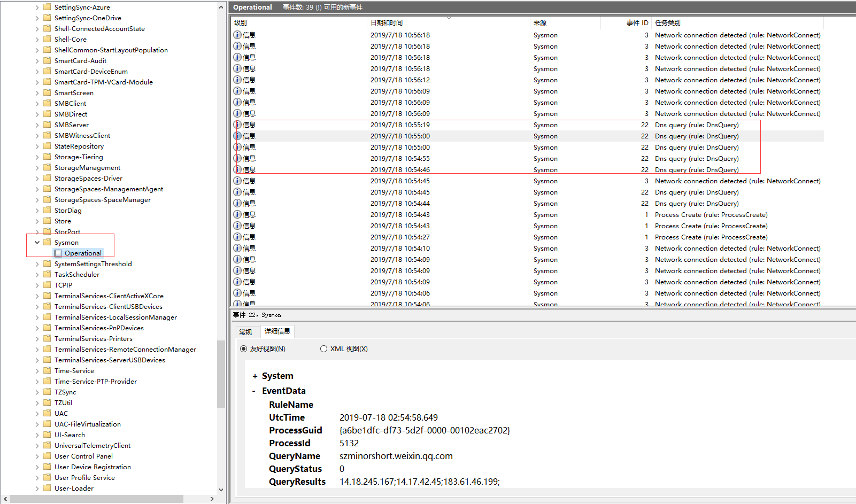Select the XML view radio button
The height and width of the screenshot is (504, 856).
pos(323,349)
